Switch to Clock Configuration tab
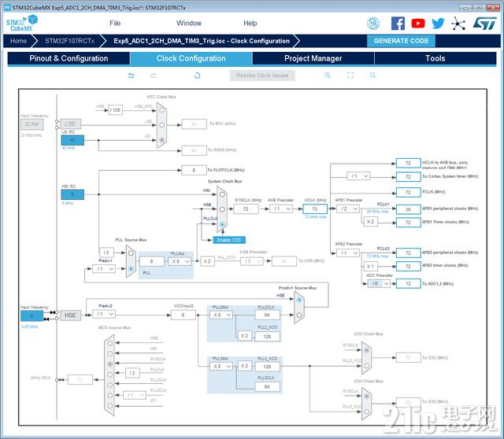 click(191, 58)
